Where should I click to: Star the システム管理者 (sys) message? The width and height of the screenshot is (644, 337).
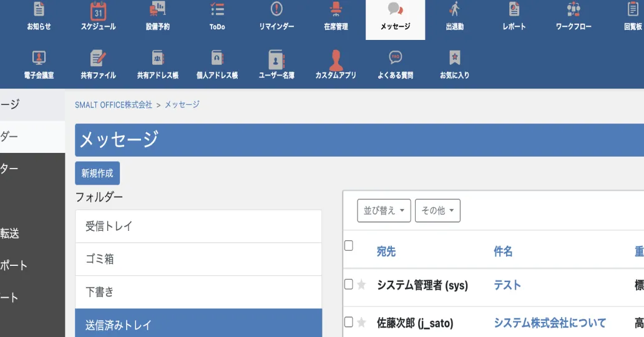[361, 285]
